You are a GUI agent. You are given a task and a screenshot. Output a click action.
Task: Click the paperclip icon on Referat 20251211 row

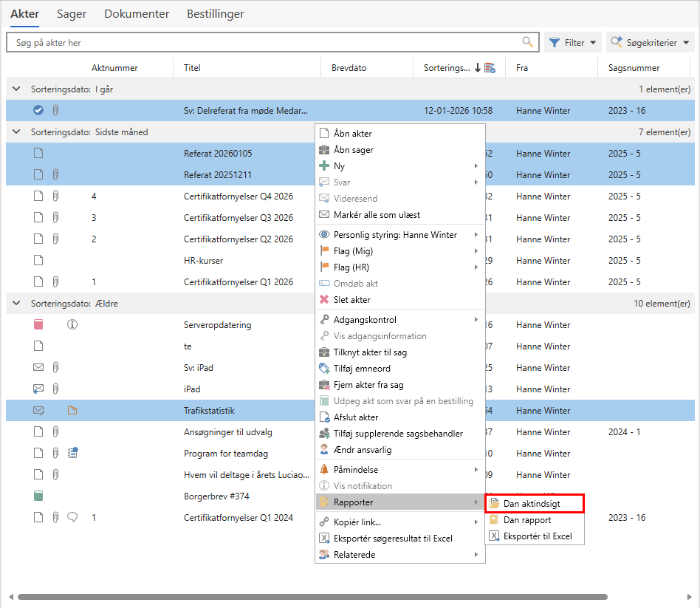click(x=55, y=174)
